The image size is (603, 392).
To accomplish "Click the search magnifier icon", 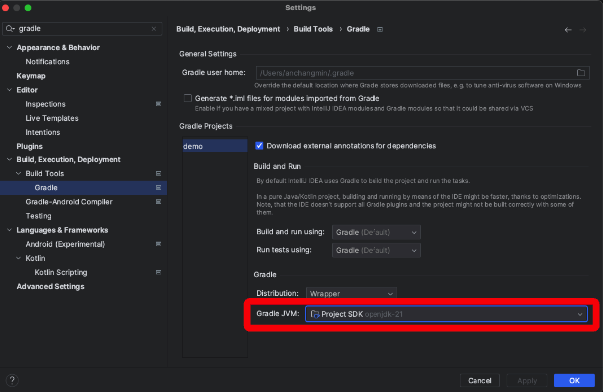I will [x=10, y=29].
